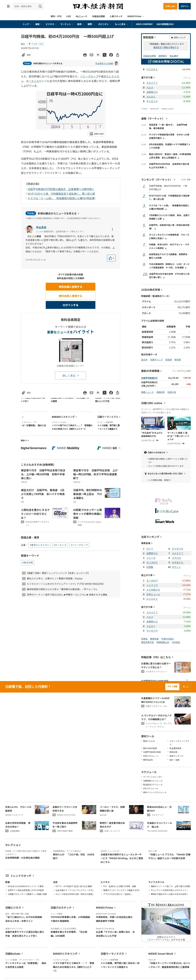Screen dimensions: 196x980
Task: Expand NIKKEI Prime top menu
Action: click(x=136, y=16)
